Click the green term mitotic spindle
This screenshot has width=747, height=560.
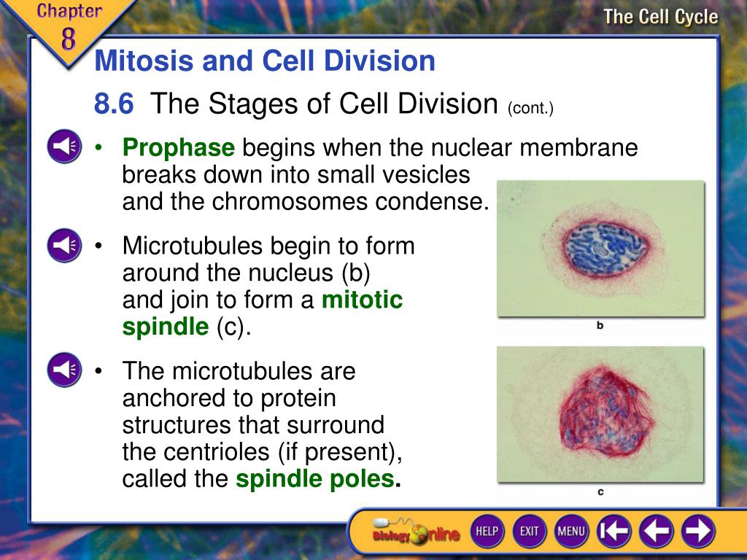[263, 313]
